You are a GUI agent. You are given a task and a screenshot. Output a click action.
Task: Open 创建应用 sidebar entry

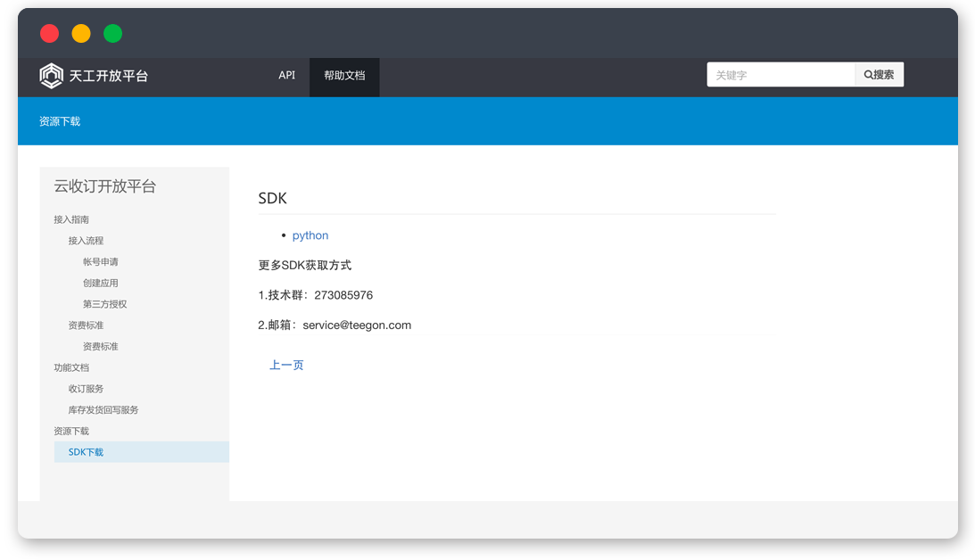tap(101, 283)
